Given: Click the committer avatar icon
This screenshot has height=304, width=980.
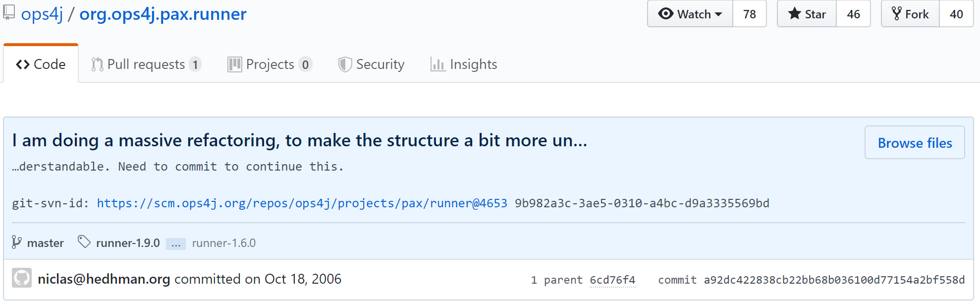Looking at the screenshot, I should pos(22,278).
